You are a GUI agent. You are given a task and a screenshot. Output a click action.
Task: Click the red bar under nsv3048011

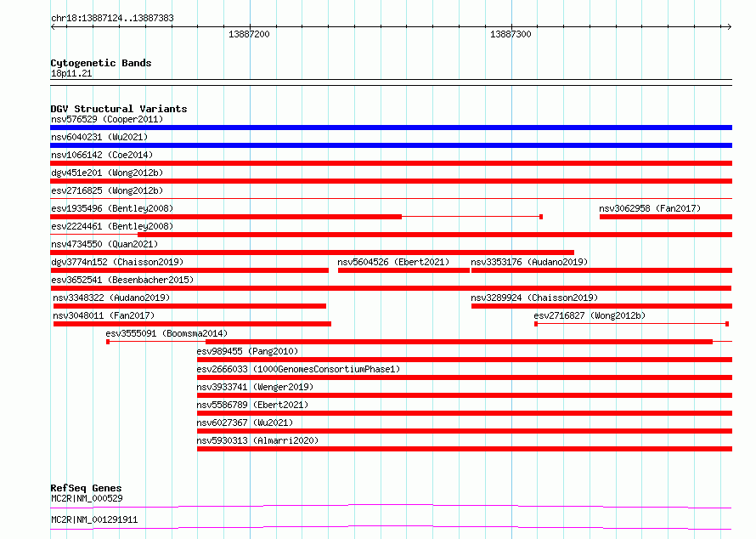[192, 324]
